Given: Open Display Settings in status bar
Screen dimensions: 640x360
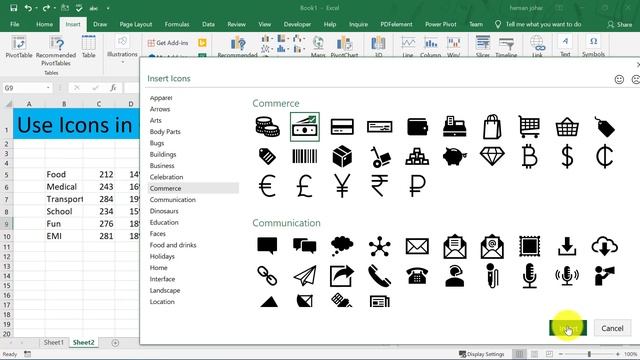Looking at the screenshot, I should [482, 354].
